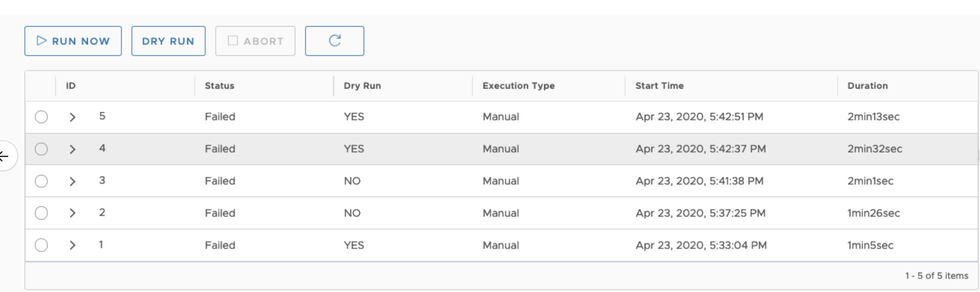Click the disabled ABORT button
This screenshot has height=292, width=980.
[254, 41]
